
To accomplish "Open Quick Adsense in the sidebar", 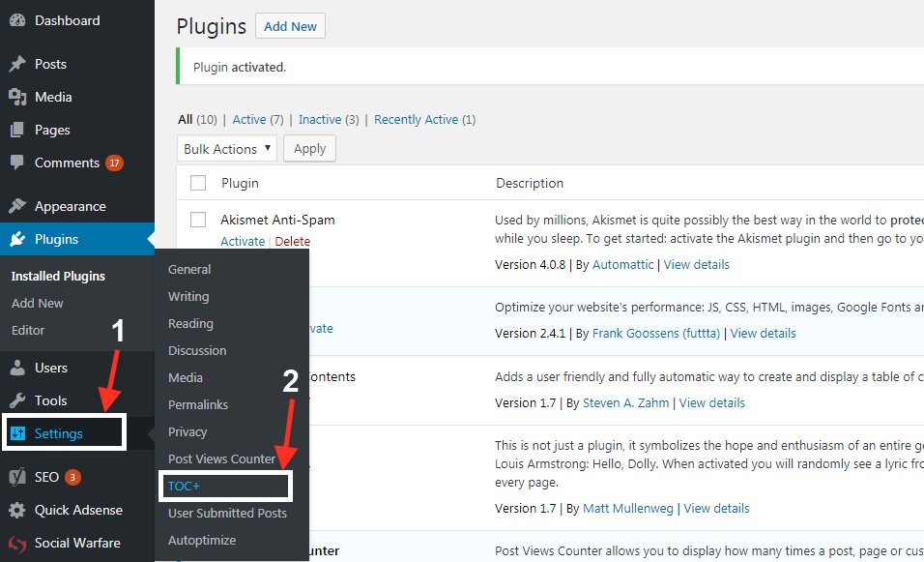I will point(78,510).
